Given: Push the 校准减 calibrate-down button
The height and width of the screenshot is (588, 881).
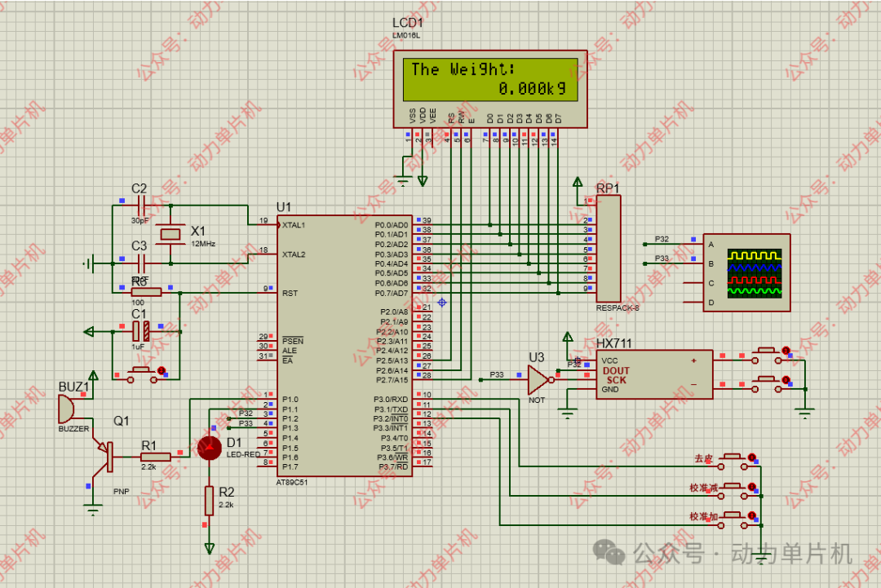Looking at the screenshot, I should click(732, 492).
